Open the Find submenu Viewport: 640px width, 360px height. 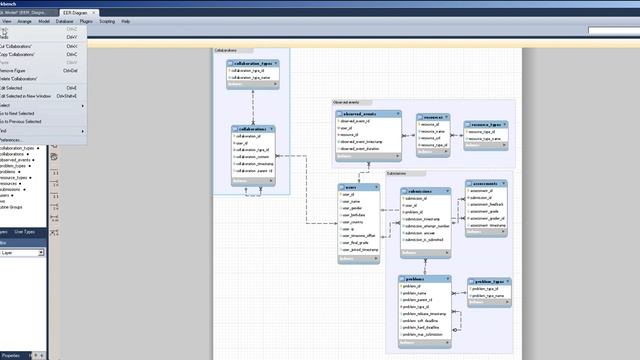pyautogui.click(x=43, y=131)
